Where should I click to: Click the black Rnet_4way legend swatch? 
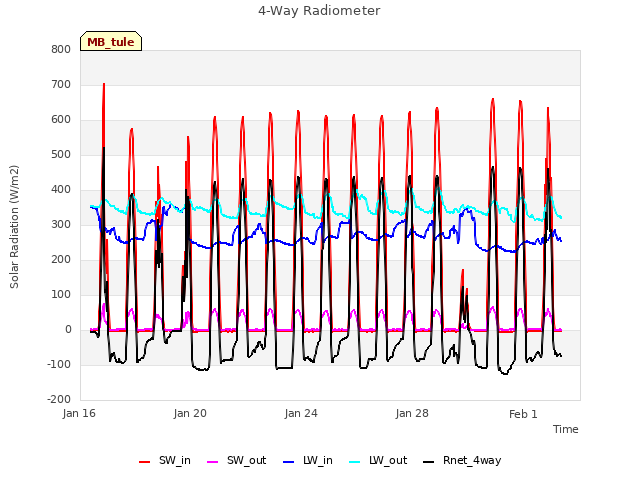[429, 462]
